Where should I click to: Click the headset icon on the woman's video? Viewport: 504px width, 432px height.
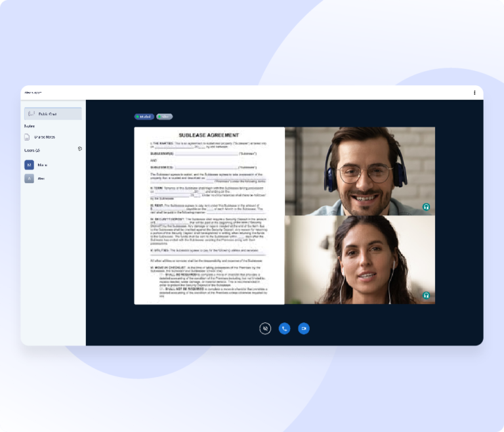point(426,295)
